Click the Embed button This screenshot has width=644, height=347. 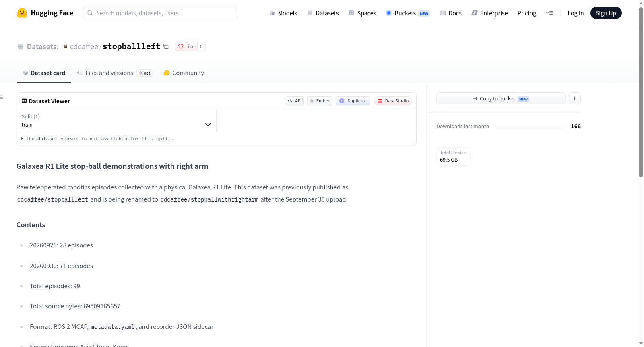320,101
